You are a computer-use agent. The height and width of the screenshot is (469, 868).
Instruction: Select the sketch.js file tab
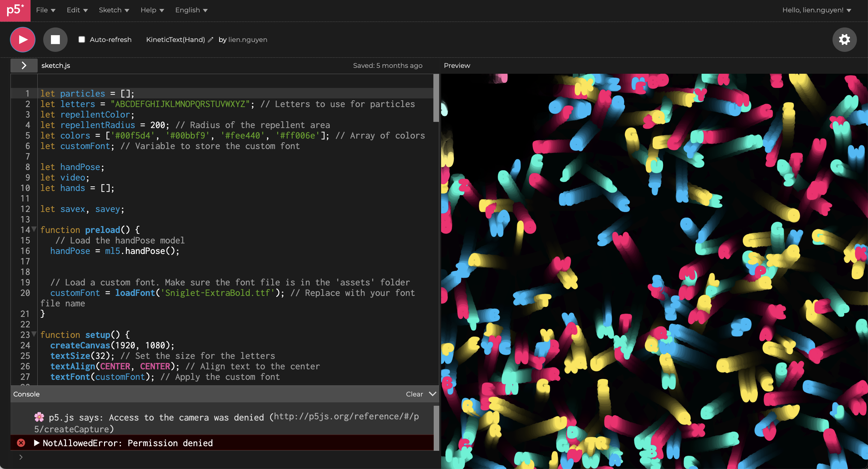click(x=56, y=65)
